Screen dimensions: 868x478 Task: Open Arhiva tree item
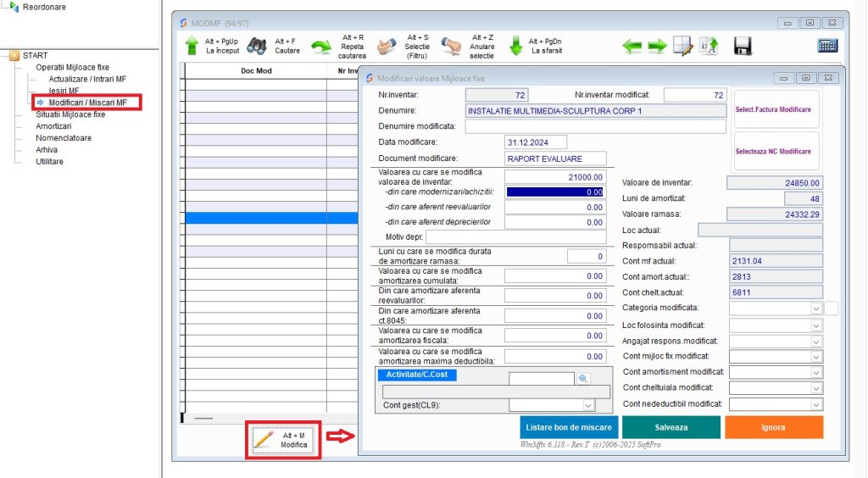[47, 150]
